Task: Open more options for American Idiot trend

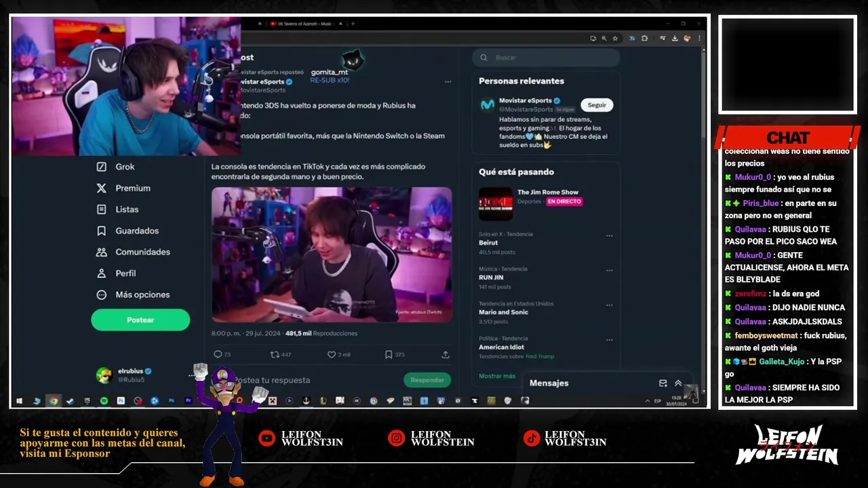Action: pos(609,340)
